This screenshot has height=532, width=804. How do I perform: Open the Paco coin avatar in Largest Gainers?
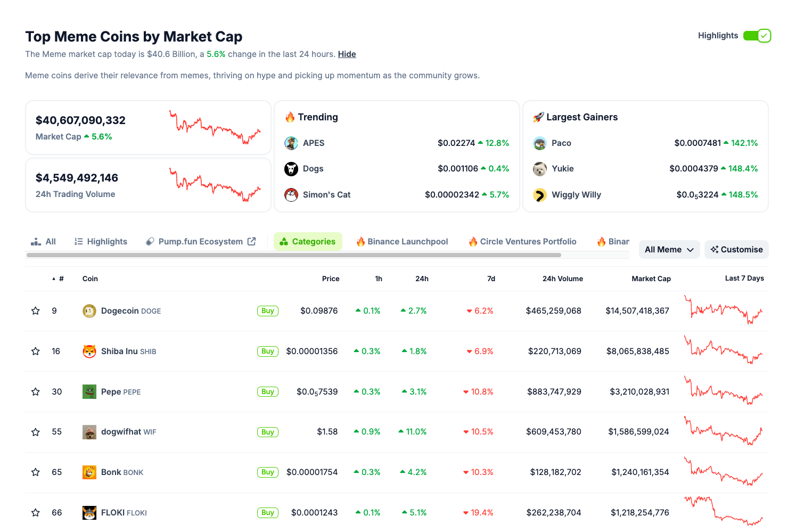click(540, 143)
